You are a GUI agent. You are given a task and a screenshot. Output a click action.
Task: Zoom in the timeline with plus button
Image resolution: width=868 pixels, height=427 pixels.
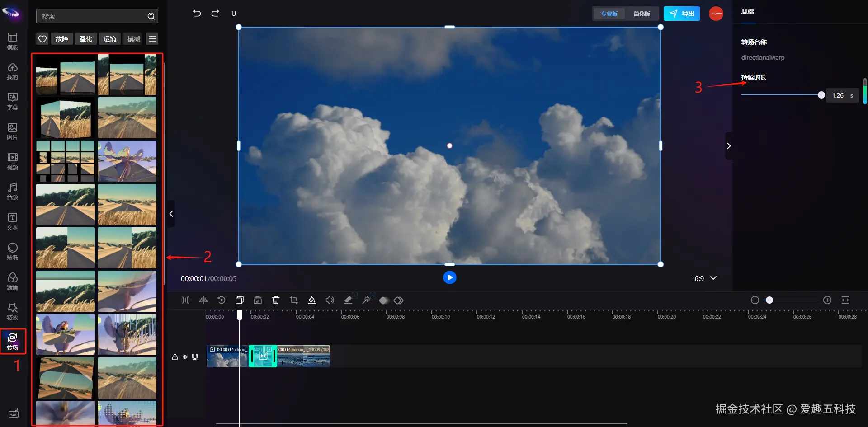click(x=827, y=300)
